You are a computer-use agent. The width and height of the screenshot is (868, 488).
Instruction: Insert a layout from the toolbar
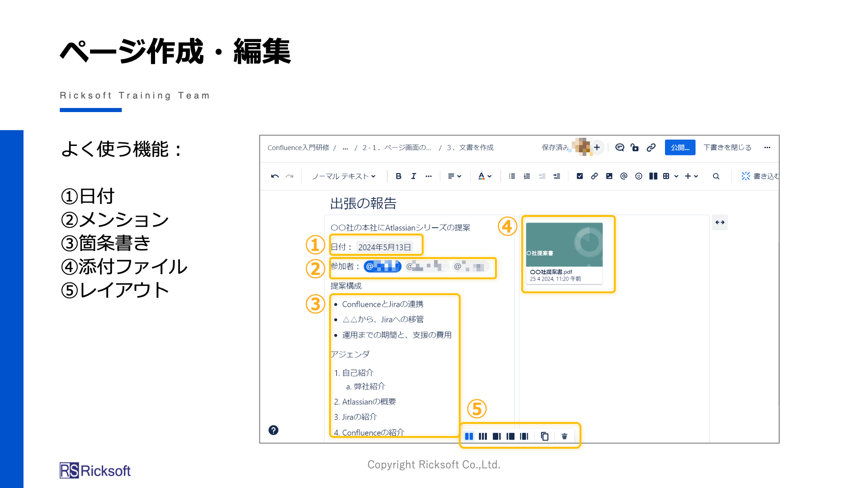pyautogui.click(x=653, y=176)
